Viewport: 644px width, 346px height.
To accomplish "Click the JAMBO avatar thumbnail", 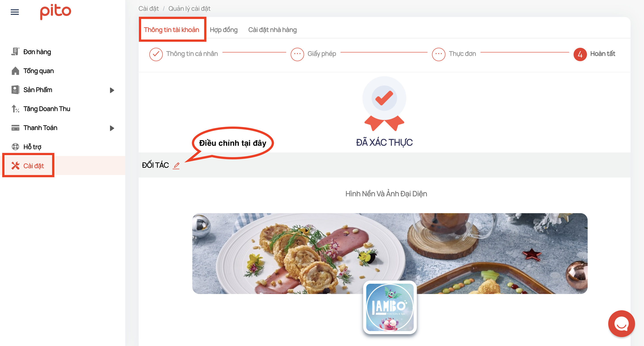I will tap(390, 307).
